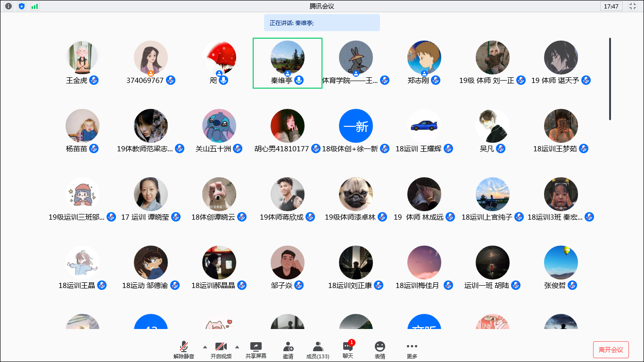Click the 17:47 meeting timer
The width and height of the screenshot is (644, 362).
click(x=611, y=7)
